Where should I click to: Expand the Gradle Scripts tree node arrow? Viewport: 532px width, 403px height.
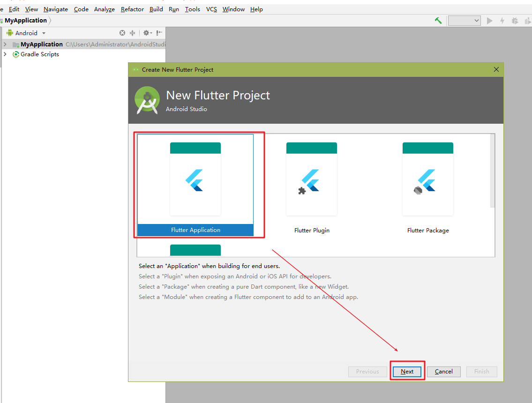pyautogui.click(x=5, y=54)
